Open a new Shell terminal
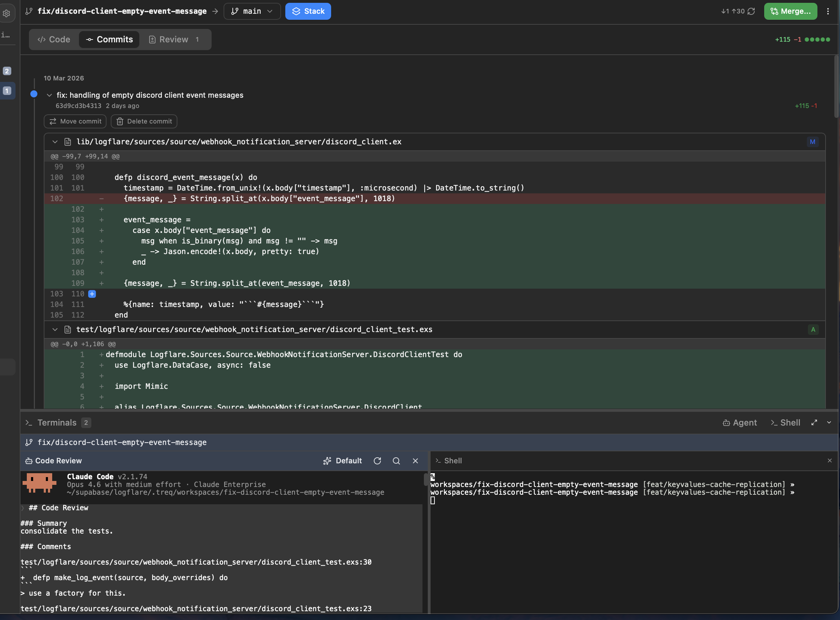Viewport: 840px width, 620px height. 786,423
